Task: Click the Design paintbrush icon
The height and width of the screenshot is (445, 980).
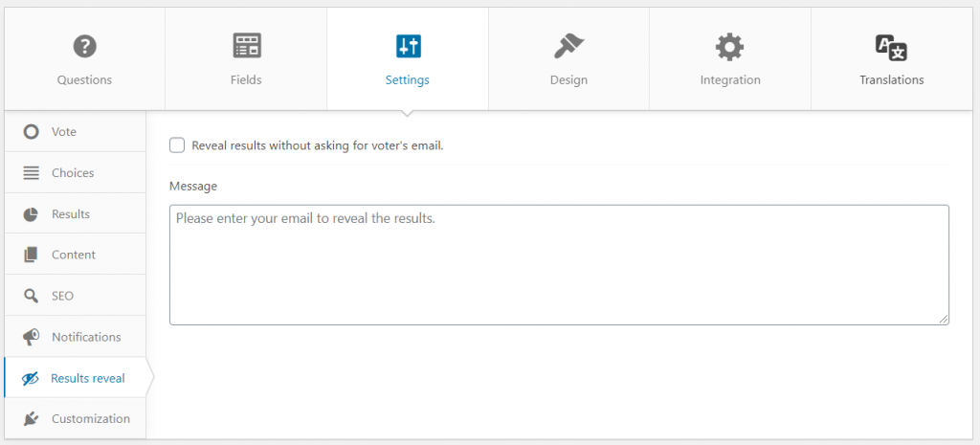Action: pos(568,46)
